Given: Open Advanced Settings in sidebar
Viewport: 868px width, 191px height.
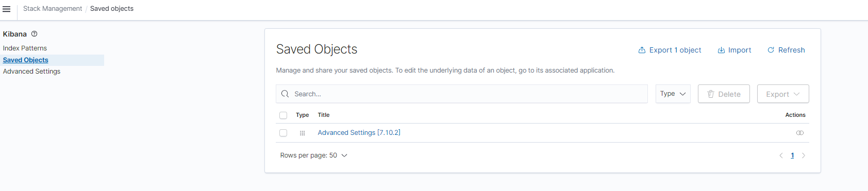Looking at the screenshot, I should click(x=31, y=72).
